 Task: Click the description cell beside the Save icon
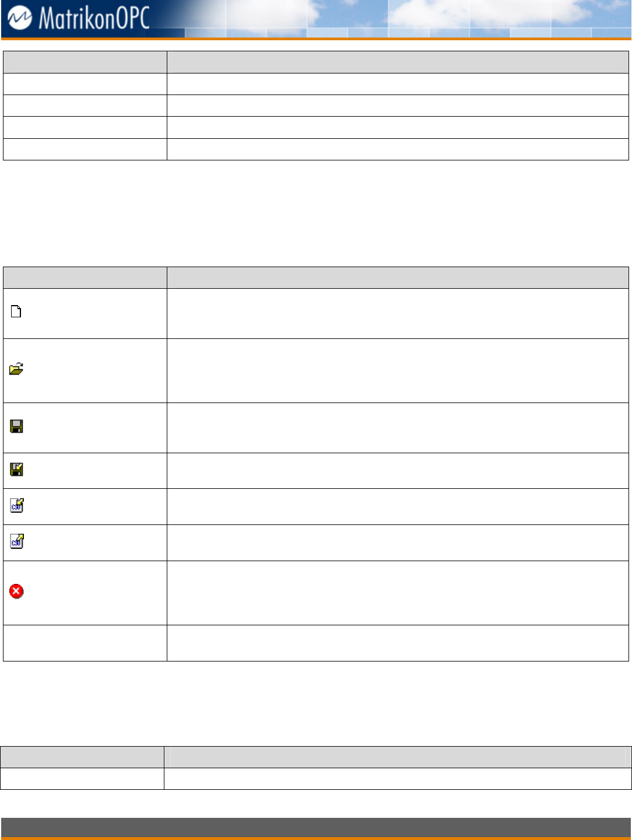point(397,428)
